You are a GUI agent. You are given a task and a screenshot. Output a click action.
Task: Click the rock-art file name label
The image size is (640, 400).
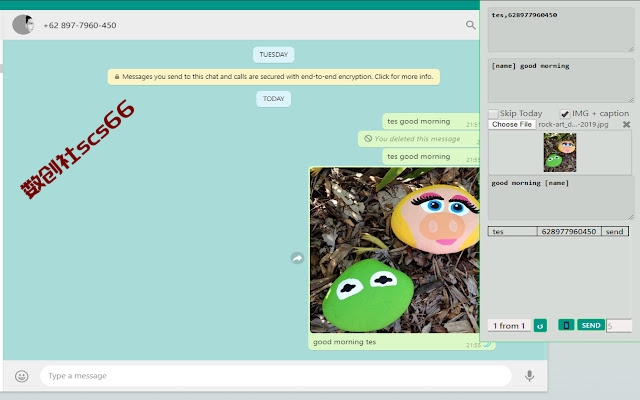[x=573, y=124]
